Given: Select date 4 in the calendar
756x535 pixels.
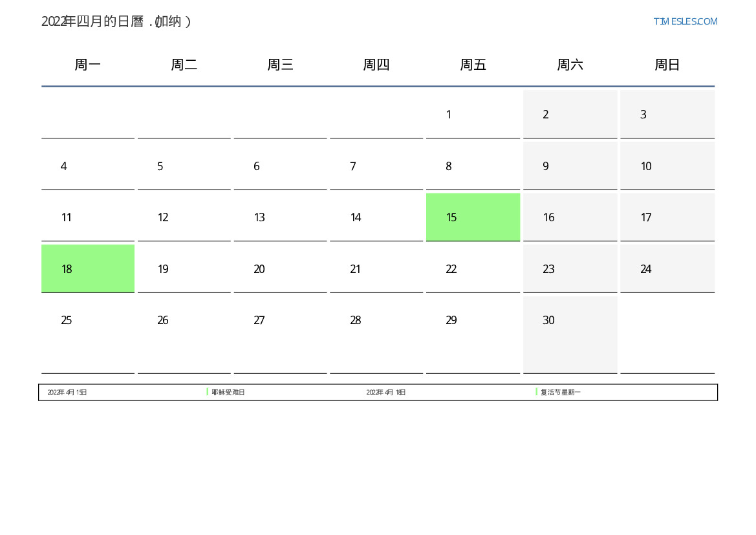Looking at the screenshot, I should (88, 166).
